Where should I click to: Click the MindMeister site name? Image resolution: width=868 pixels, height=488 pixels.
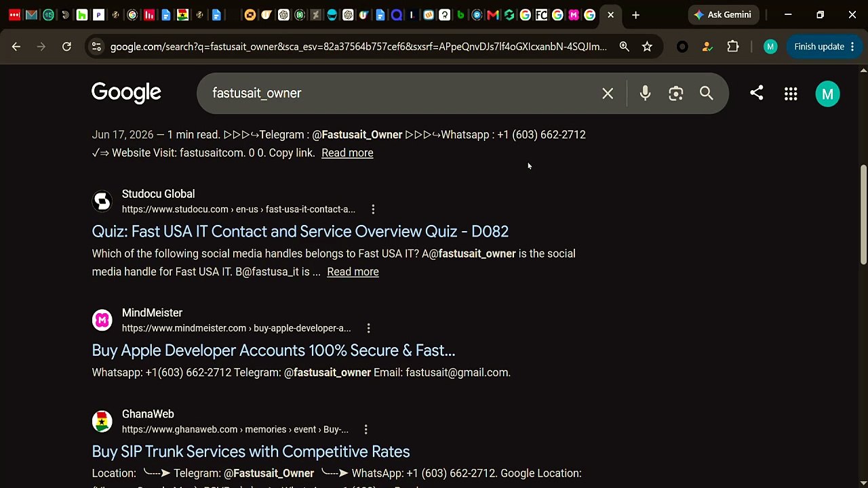coord(152,313)
